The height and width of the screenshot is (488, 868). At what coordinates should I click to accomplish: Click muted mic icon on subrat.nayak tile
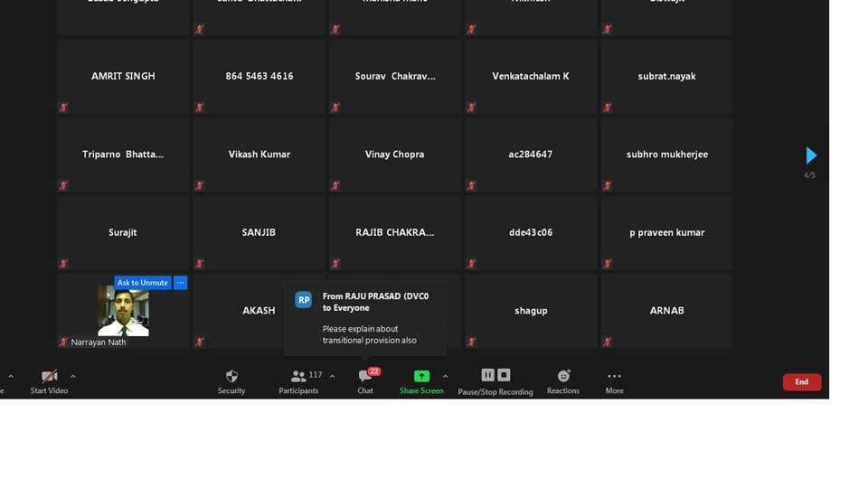pyautogui.click(x=608, y=108)
